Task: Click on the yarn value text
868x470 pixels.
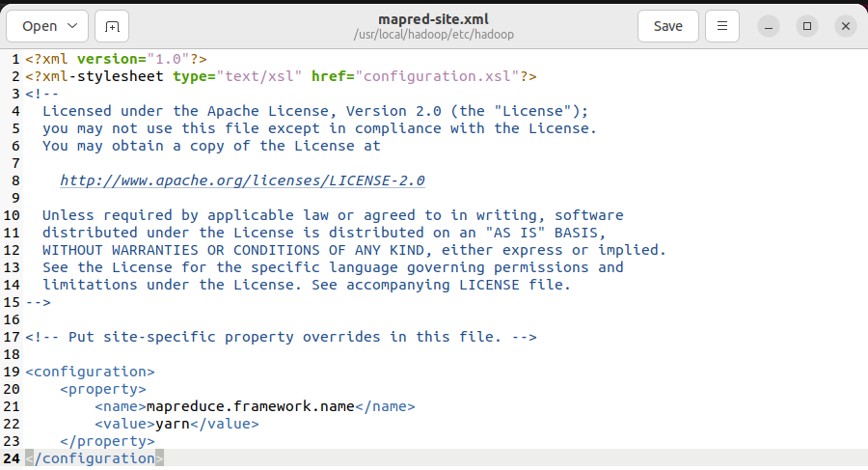Action: coord(173,424)
